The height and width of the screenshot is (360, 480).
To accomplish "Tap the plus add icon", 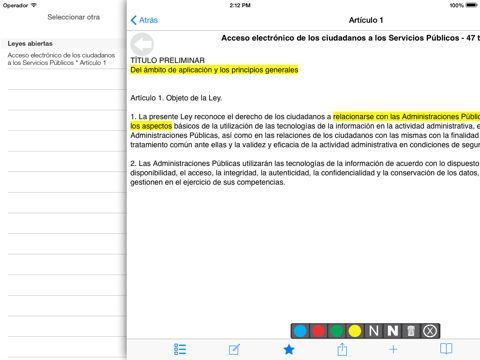I will click(393, 349).
